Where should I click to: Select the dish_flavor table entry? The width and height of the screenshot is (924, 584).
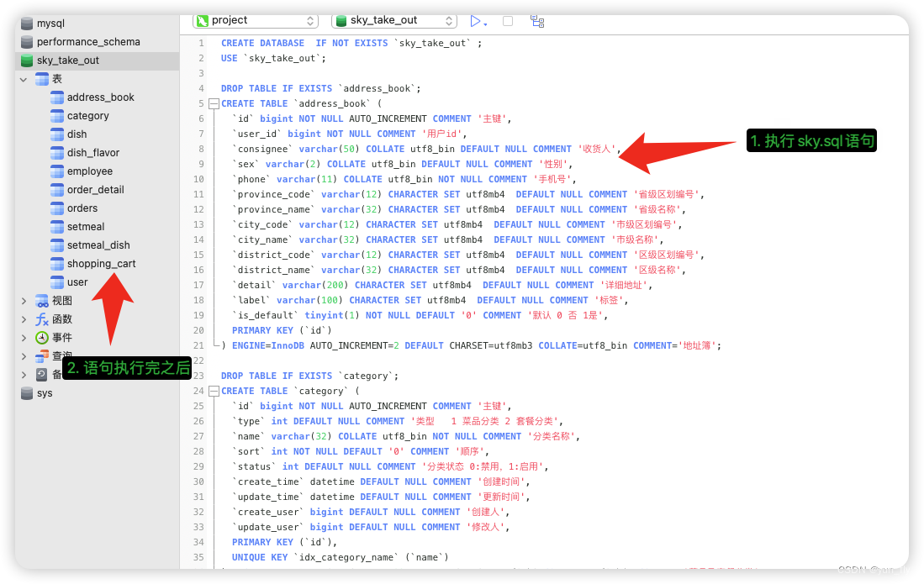[93, 152]
